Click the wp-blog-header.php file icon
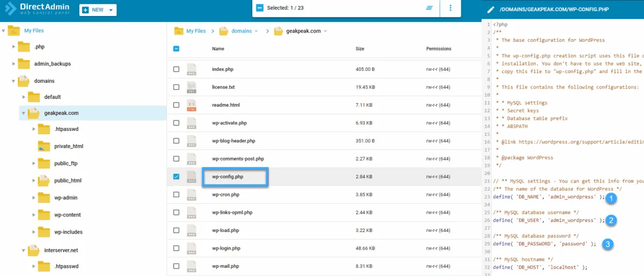Viewport: 644px width, 276px height. (x=192, y=141)
